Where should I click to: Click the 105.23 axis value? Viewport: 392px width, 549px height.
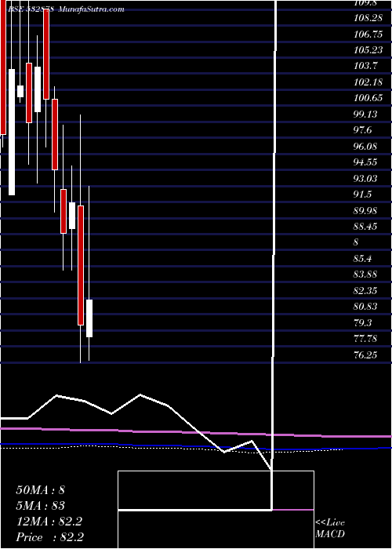pos(368,50)
